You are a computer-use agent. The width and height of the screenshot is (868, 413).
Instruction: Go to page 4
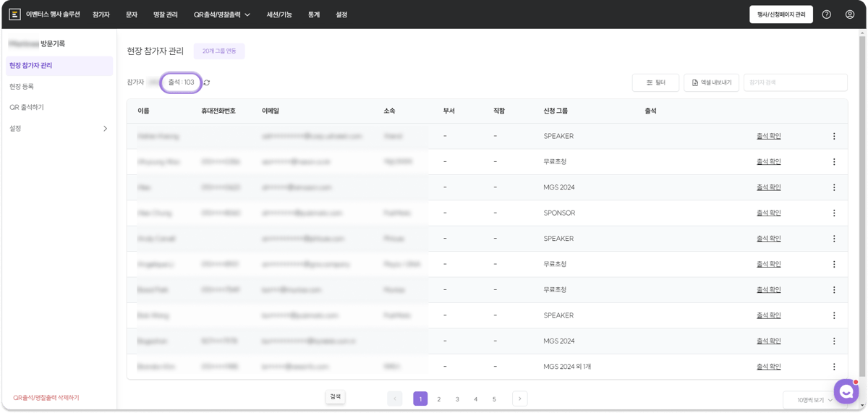(x=475, y=399)
